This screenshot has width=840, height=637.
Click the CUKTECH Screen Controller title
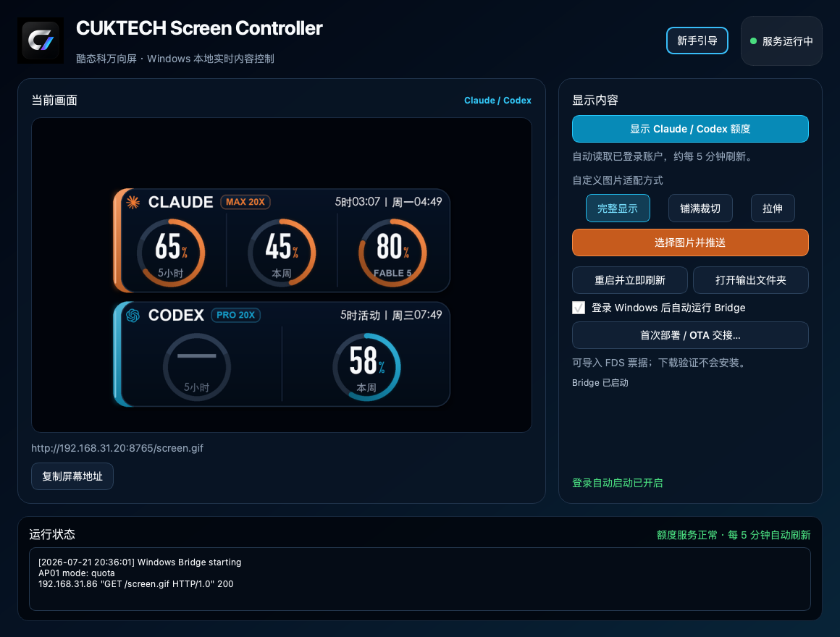tap(199, 28)
